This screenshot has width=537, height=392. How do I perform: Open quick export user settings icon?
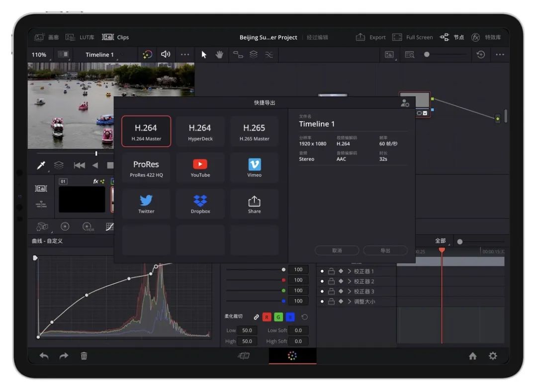pyautogui.click(x=405, y=103)
